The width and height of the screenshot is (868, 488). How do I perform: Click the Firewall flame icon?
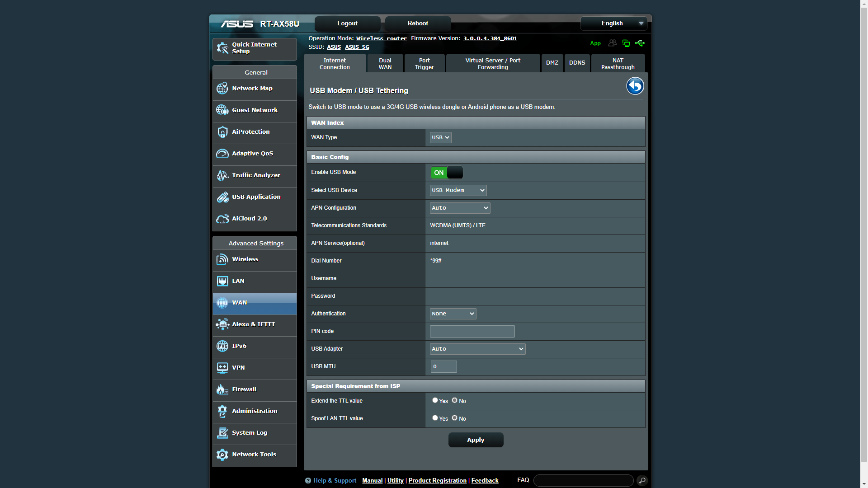pos(222,389)
